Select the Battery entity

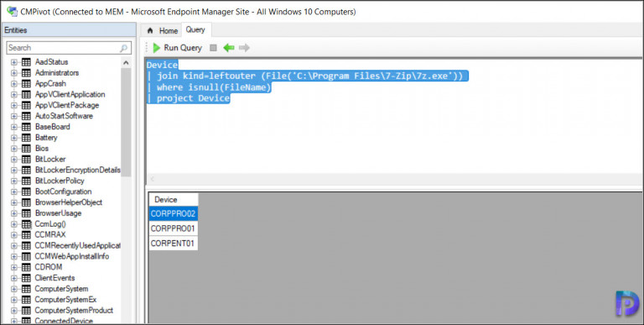coord(46,138)
